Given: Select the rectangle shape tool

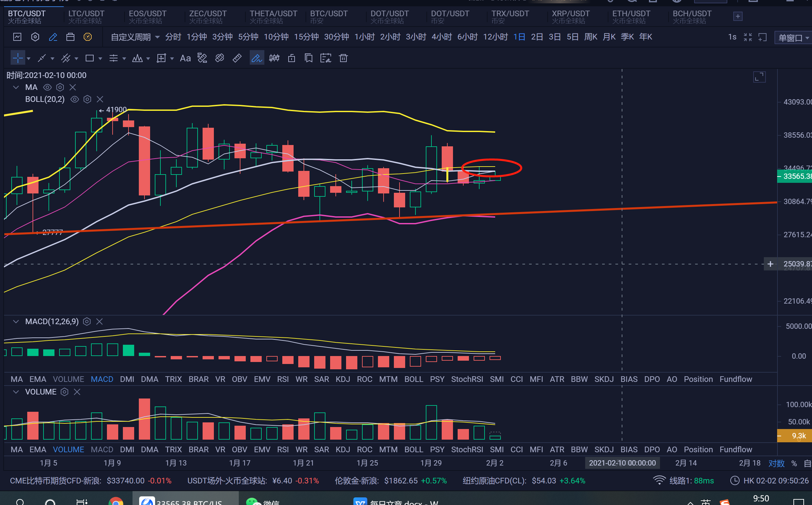Looking at the screenshot, I should (89, 58).
